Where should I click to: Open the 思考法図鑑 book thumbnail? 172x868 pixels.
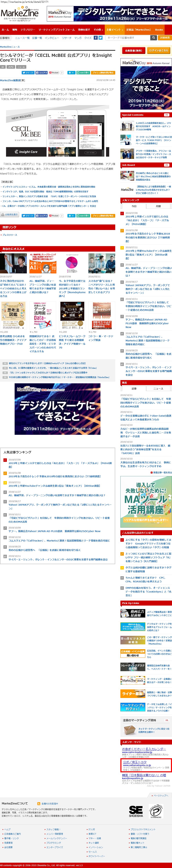[13, 315]
